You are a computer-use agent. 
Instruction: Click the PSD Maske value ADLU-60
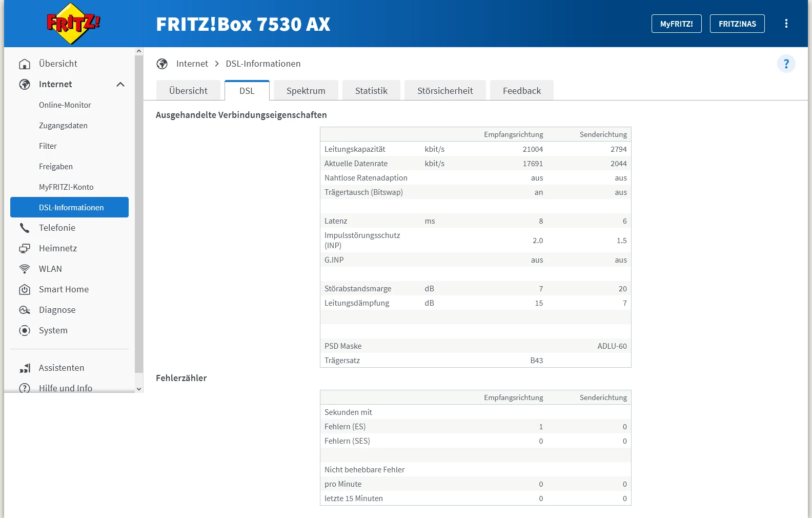612,346
